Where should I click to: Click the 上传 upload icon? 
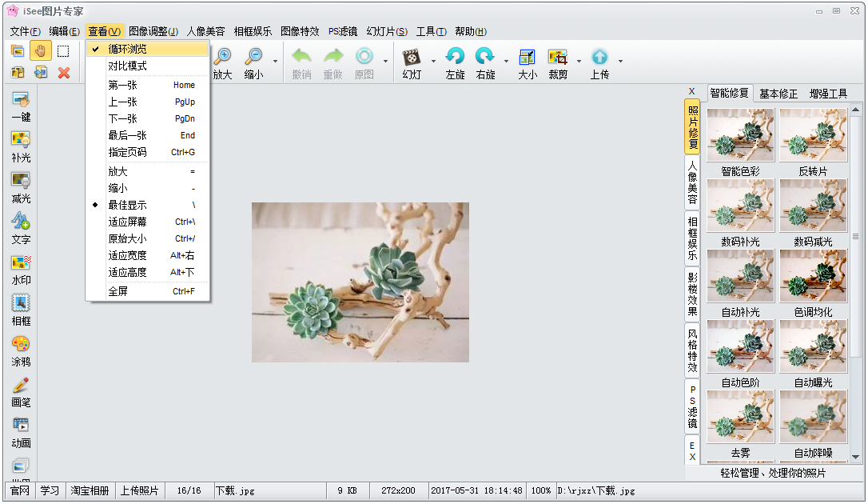pyautogui.click(x=599, y=57)
